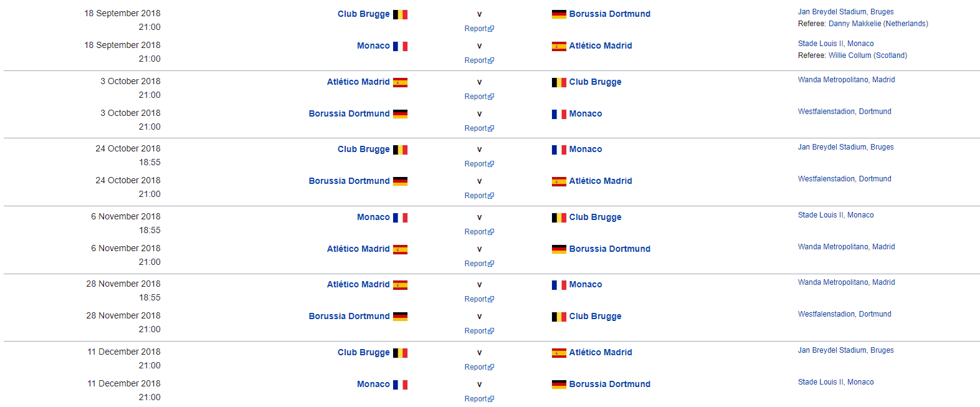Open Club Brugge team link, 24 October home
The image size is (980, 407).
(363, 150)
